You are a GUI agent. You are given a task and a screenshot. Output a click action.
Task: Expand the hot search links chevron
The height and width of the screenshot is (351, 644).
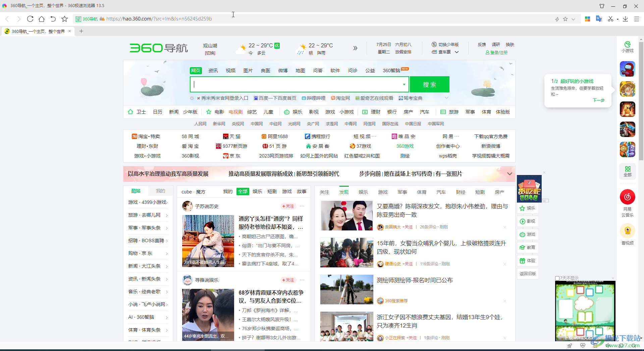pyautogui.click(x=446, y=98)
